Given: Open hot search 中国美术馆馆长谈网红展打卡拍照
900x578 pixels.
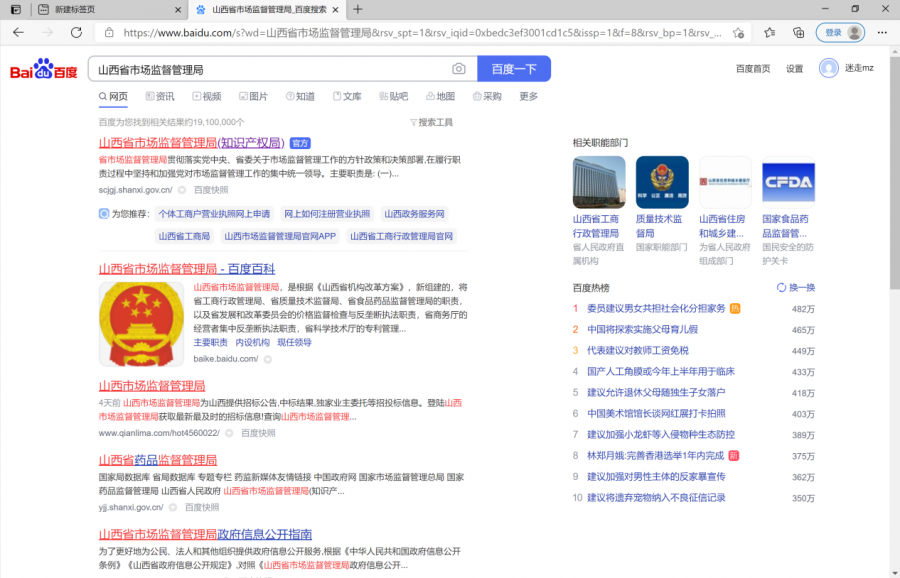Looking at the screenshot, I should 656,414.
